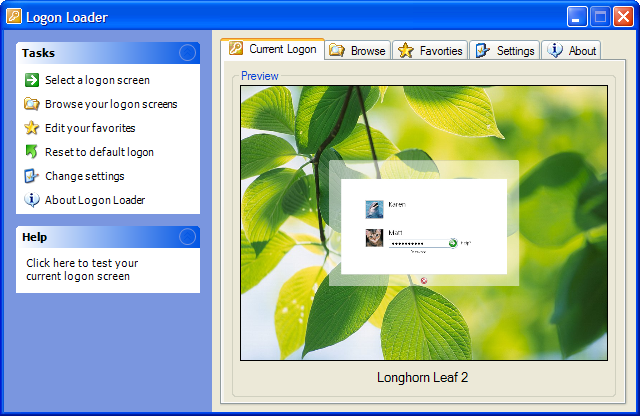The height and width of the screenshot is (416, 640).
Task: Click the Change settings link
Action: pyautogui.click(x=84, y=176)
